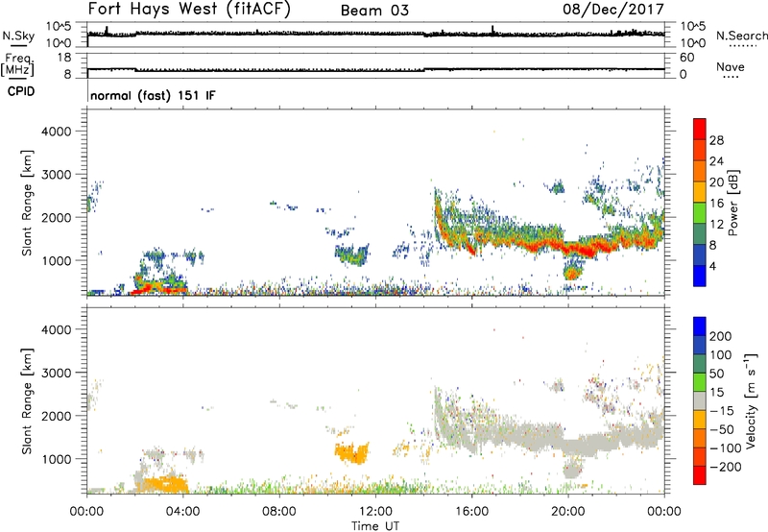This screenshot has width=768, height=532.
Task: Click the '18' tick on frequency axis
Action: pyautogui.click(x=64, y=58)
